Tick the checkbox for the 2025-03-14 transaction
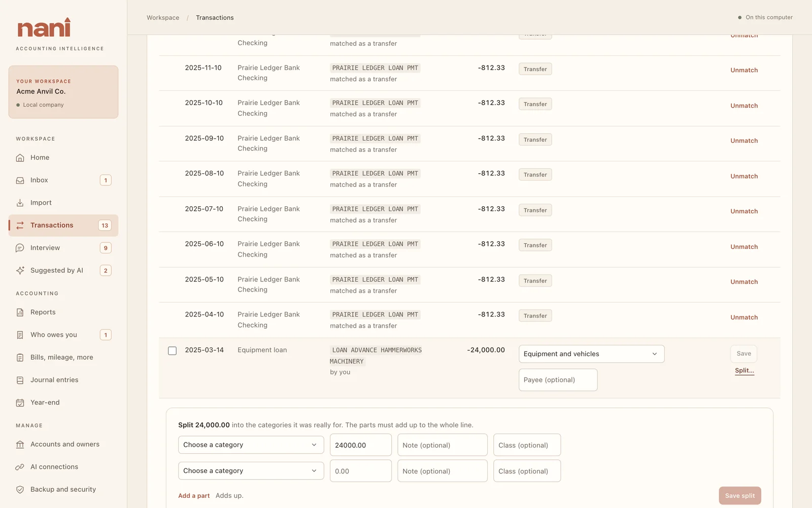The width and height of the screenshot is (812, 508). 173,351
